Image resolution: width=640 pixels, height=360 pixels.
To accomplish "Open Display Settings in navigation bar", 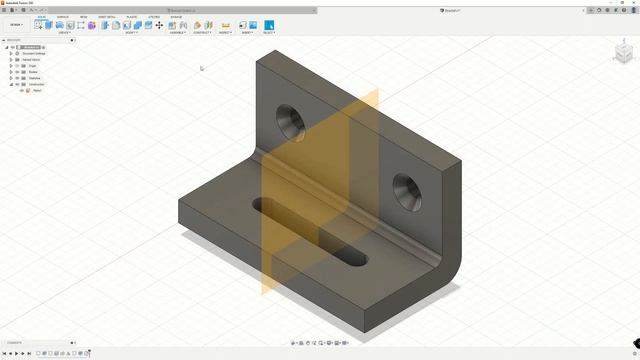I will (330, 343).
